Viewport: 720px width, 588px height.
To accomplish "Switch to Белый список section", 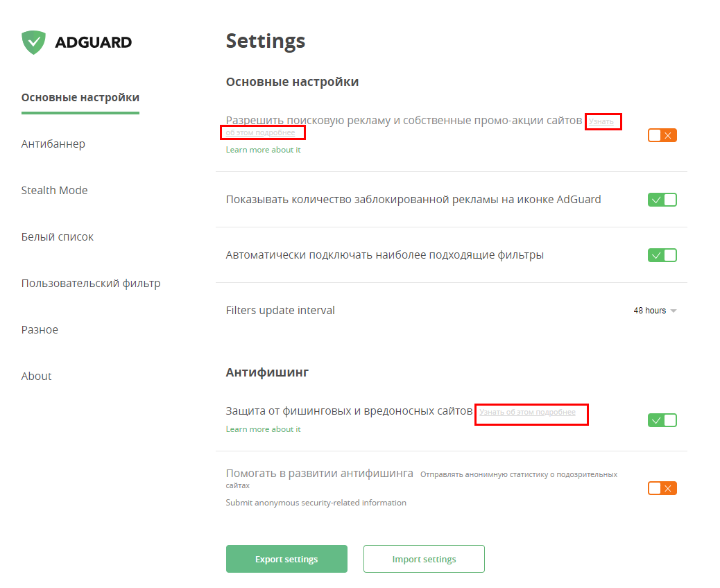I will [x=58, y=236].
